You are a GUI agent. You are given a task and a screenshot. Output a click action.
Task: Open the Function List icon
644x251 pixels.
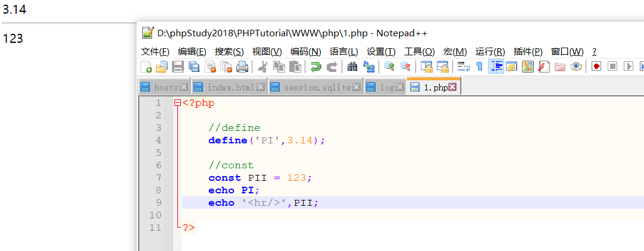pyautogui.click(x=544, y=67)
